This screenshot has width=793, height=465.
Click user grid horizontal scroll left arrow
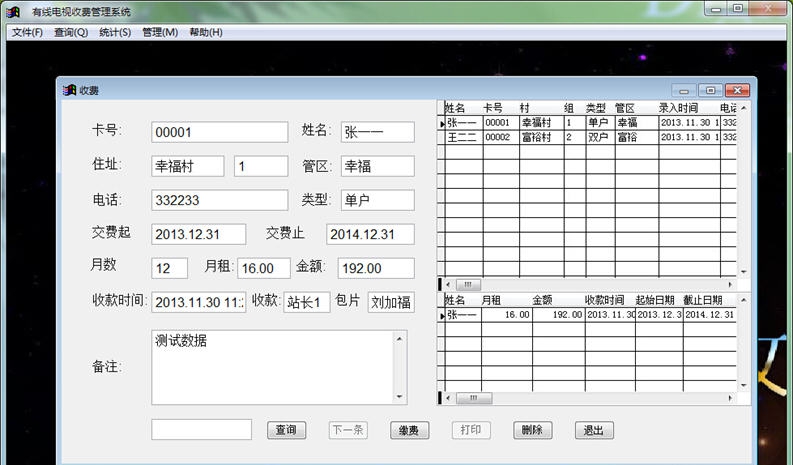448,284
